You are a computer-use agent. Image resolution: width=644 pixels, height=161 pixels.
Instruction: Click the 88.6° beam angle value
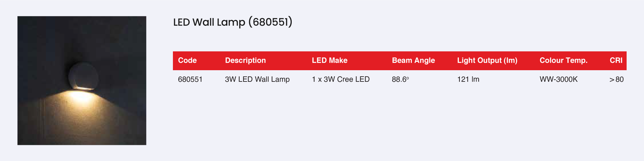click(400, 80)
